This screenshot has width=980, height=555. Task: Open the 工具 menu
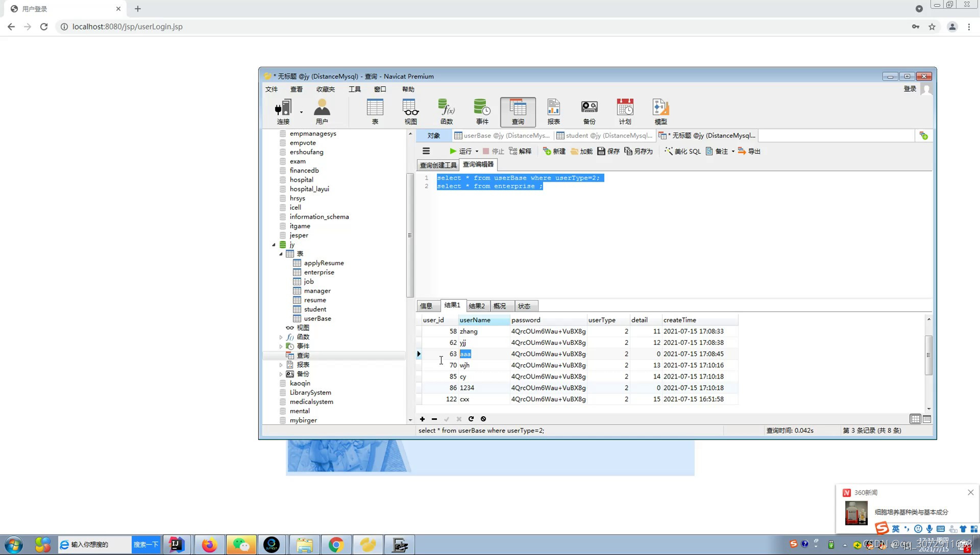355,89
